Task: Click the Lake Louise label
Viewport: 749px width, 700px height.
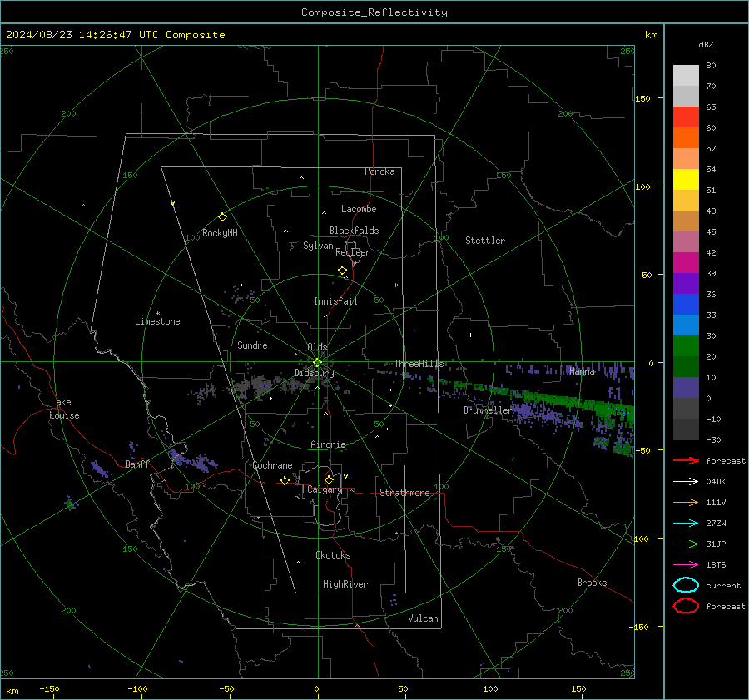Action: [x=65, y=409]
